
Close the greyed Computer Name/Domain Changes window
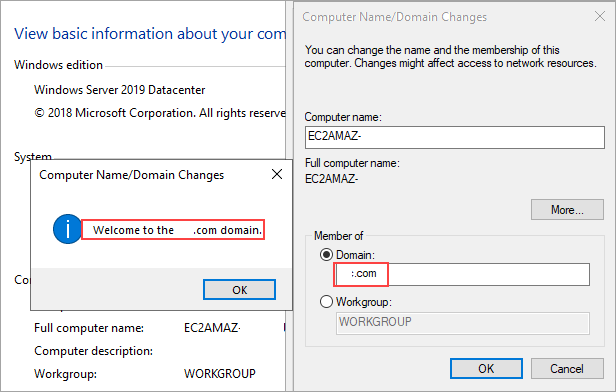[x=600, y=16]
